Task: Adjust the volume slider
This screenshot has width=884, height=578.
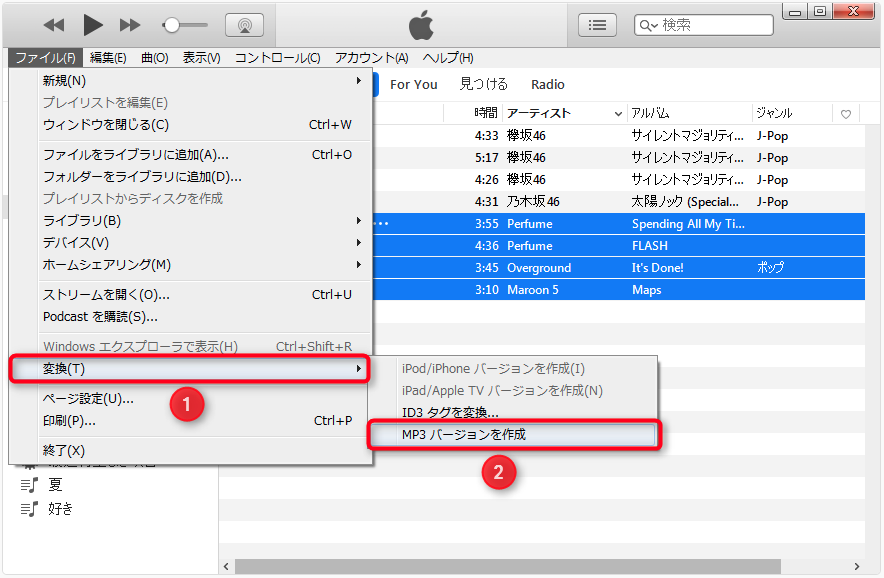Action: [174, 25]
